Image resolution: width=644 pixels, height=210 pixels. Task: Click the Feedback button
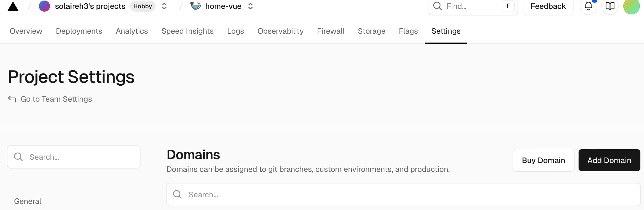coord(548,6)
